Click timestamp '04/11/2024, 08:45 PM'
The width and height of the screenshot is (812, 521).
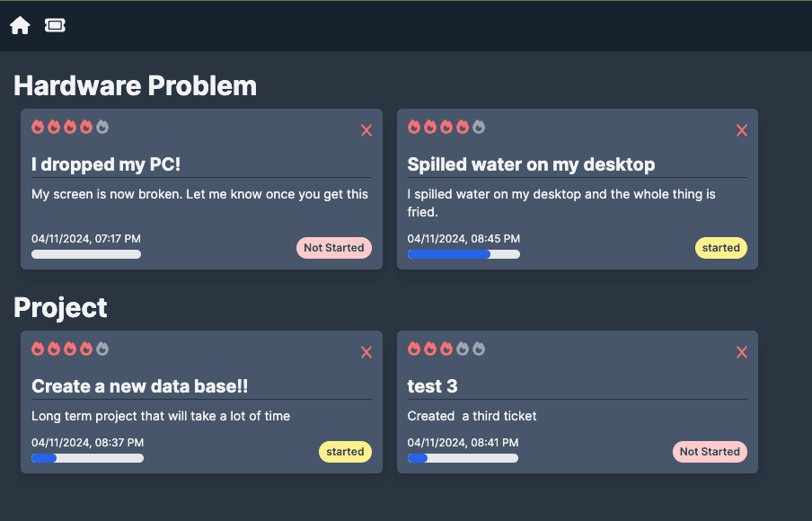[x=463, y=239]
